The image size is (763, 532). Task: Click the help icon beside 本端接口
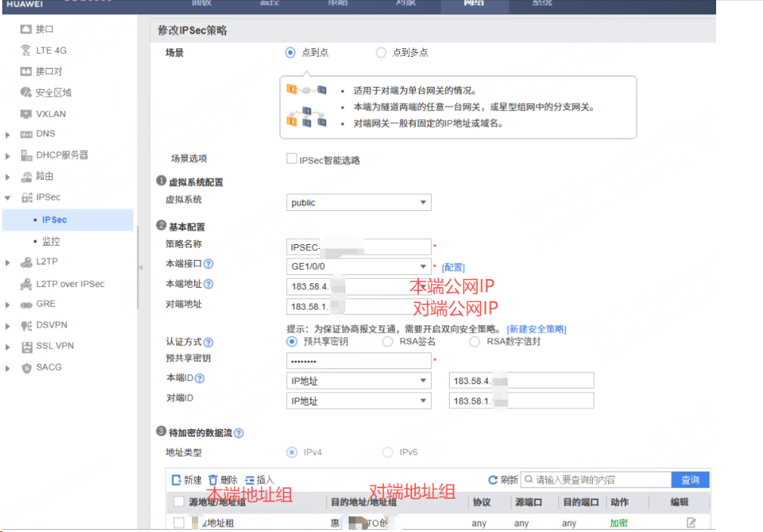[x=209, y=264]
